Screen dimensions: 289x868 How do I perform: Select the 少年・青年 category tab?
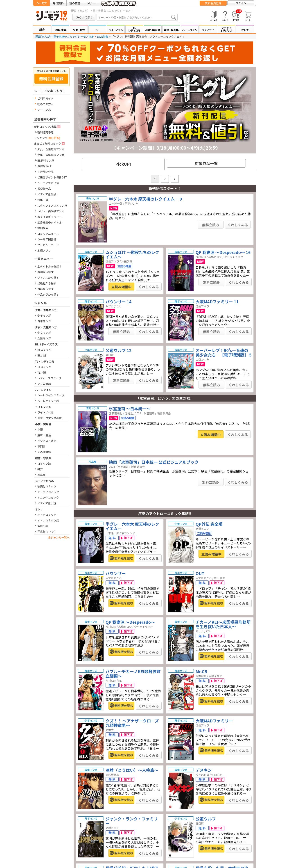[60, 30]
